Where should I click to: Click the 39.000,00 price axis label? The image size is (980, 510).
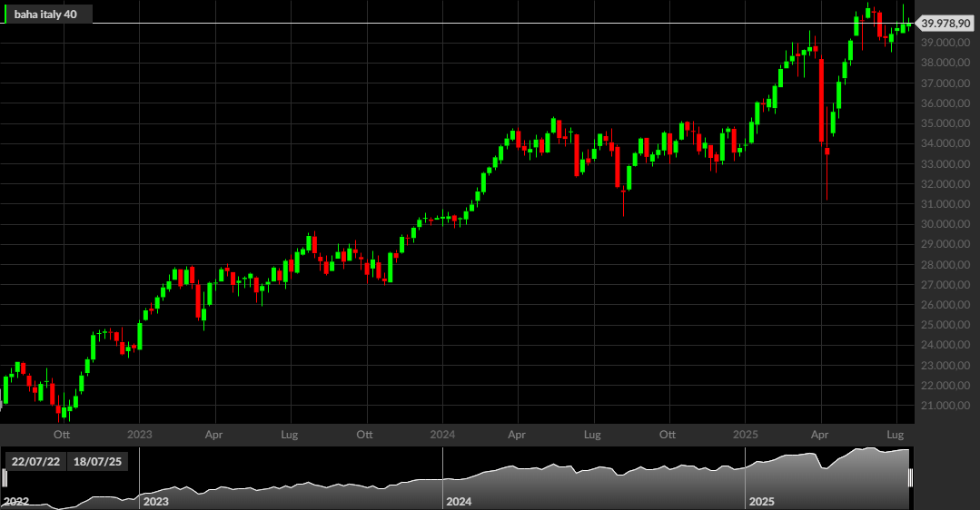[x=945, y=43]
